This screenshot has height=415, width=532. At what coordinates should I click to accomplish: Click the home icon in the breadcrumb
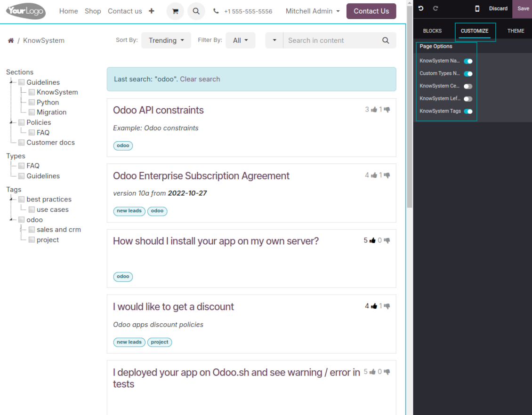point(11,40)
